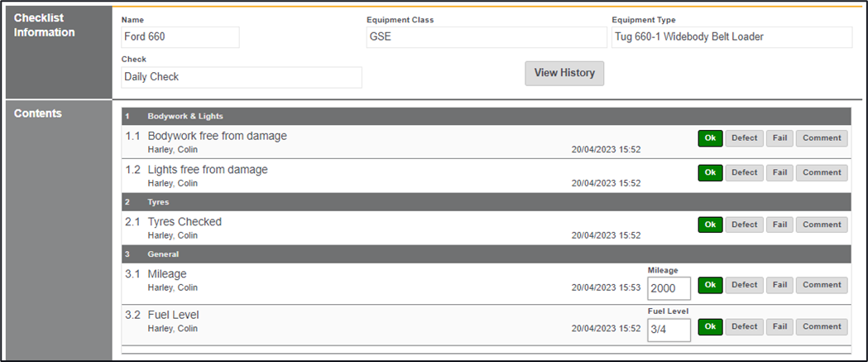Viewport: 868px width, 362px height.
Task: Click the Equipment Class field showing GSE
Action: 486,37
